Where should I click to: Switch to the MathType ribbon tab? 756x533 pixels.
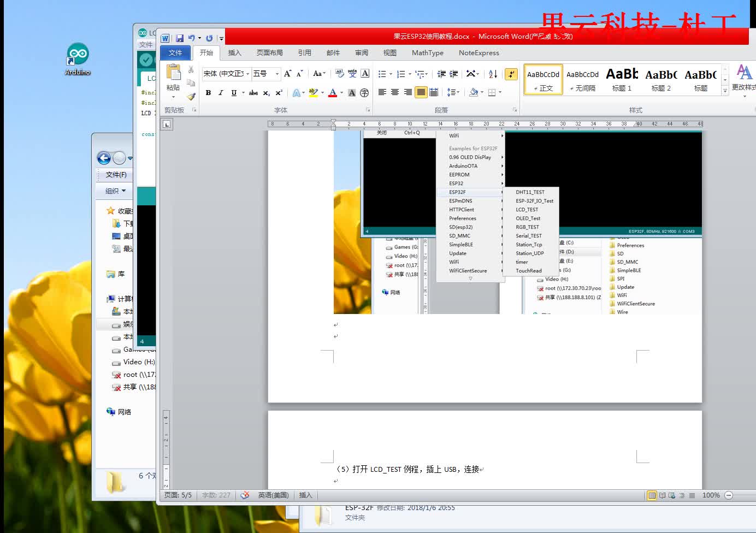click(x=428, y=52)
